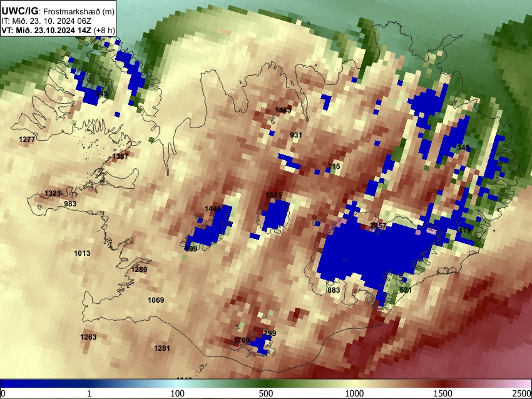Click the 2500 label at the scale end
This screenshot has width=532, height=399.
(x=522, y=393)
